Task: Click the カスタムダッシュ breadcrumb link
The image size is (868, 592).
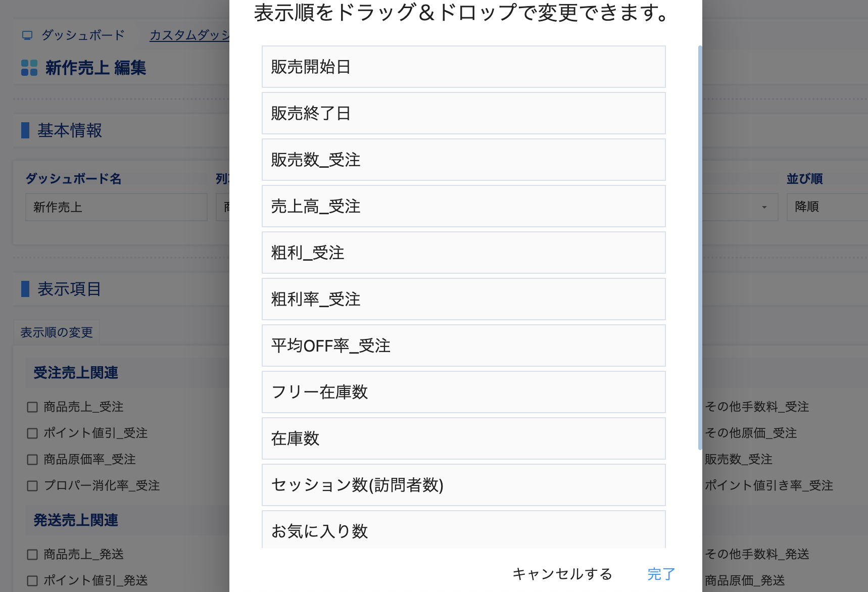Action: point(189,35)
